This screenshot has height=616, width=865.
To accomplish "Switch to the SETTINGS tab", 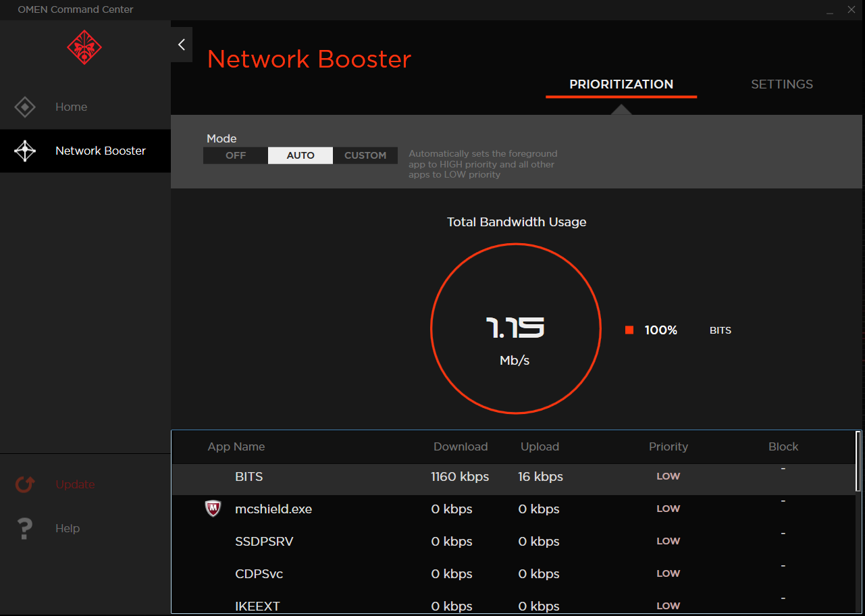I will 782,84.
